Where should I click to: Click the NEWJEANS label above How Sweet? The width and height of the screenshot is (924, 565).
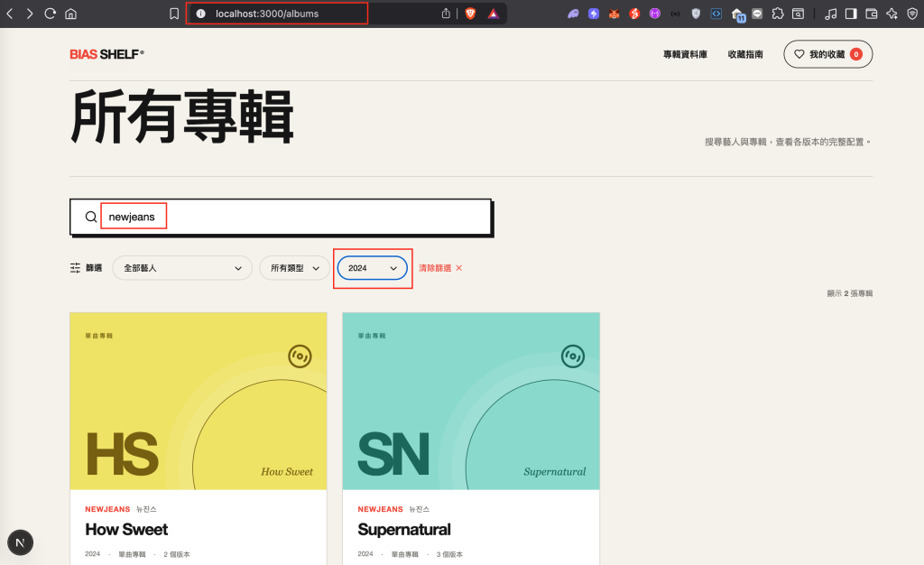click(107, 509)
